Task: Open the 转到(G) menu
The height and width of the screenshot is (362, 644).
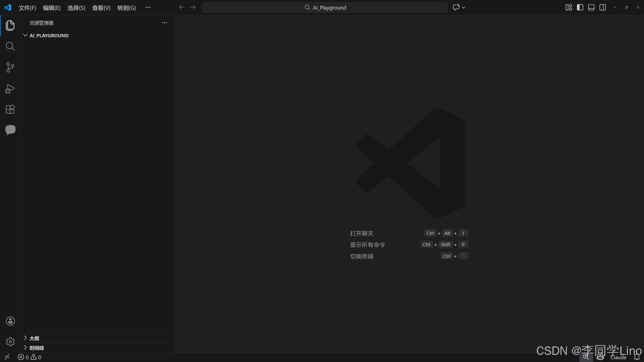Action: coord(127,8)
